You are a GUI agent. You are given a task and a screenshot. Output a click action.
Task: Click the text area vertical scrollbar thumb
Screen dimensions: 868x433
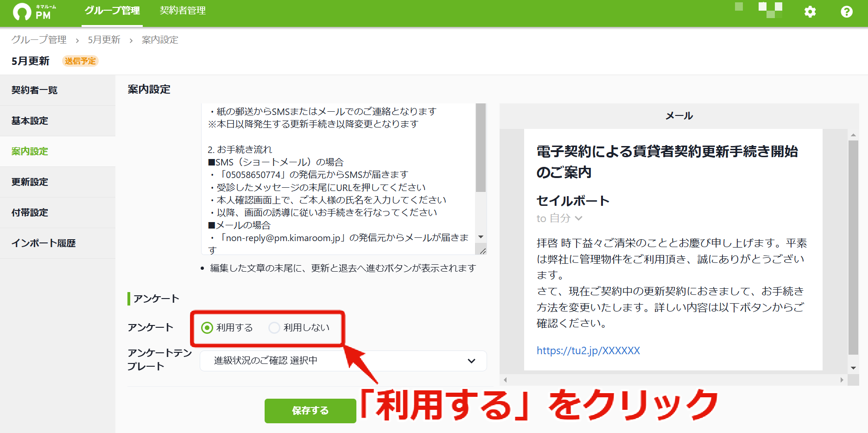(481, 147)
